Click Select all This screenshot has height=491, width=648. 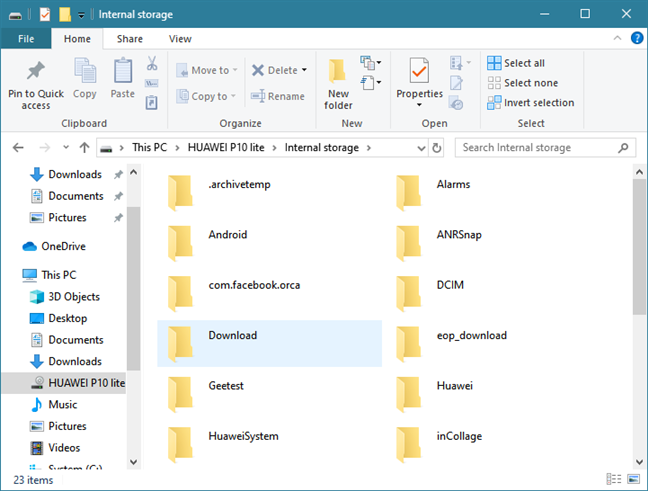(x=516, y=63)
